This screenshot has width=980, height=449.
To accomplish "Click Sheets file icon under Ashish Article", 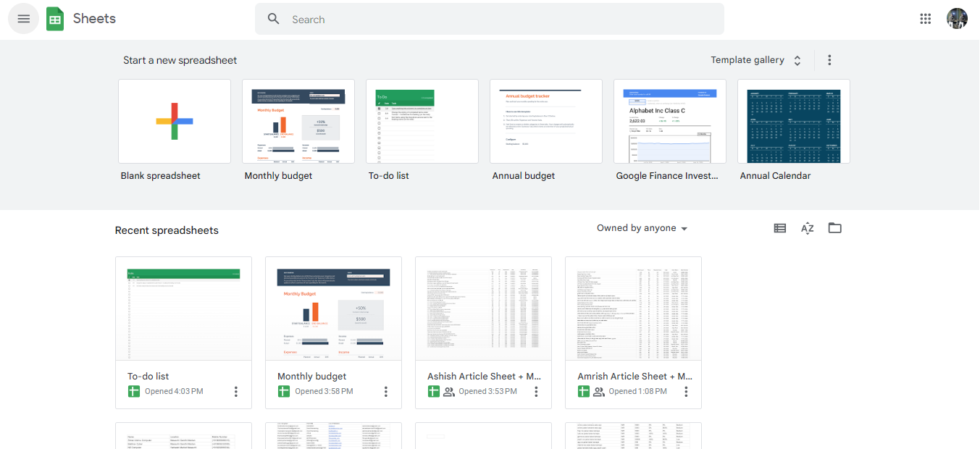I will click(x=434, y=392).
